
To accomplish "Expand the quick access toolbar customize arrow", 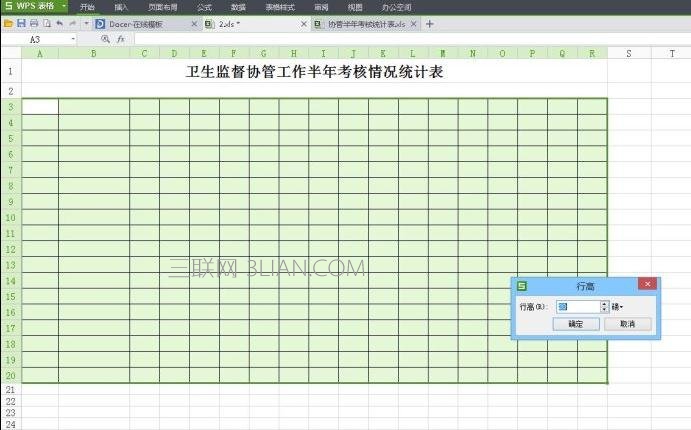I will pyautogui.click(x=86, y=23).
